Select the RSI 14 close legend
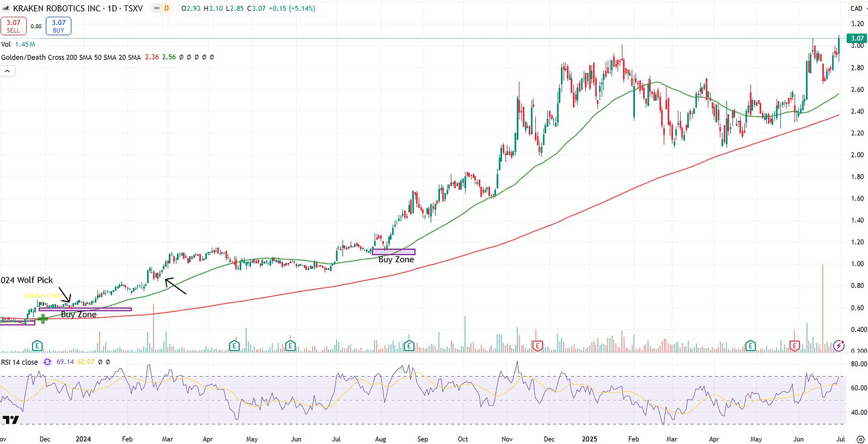Screen dimensions: 868x444 point(21,362)
